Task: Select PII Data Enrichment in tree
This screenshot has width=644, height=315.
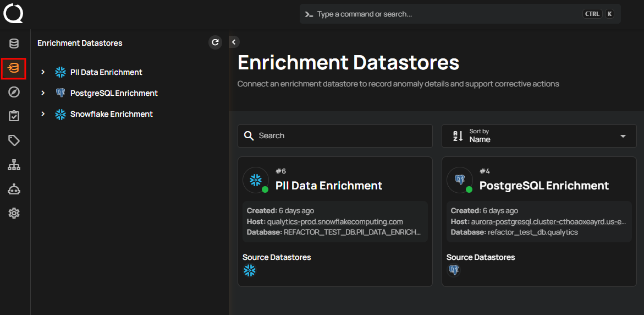Action: point(106,72)
